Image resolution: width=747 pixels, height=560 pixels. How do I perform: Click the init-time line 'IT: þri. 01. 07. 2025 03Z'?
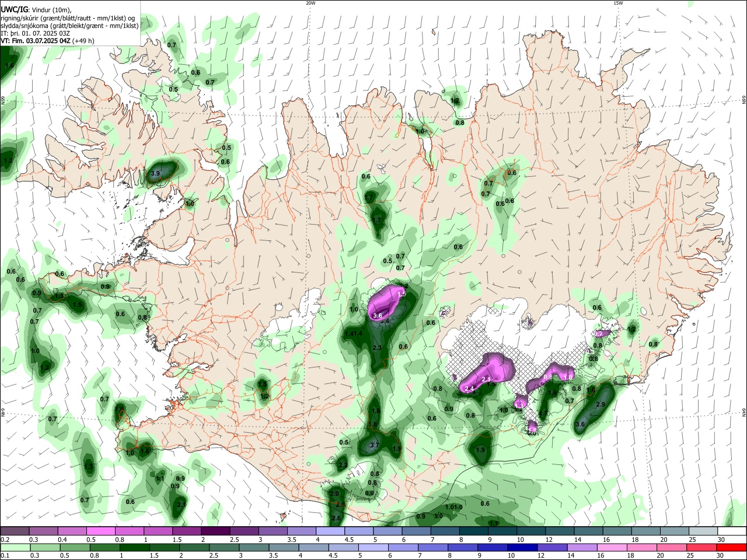pos(36,33)
